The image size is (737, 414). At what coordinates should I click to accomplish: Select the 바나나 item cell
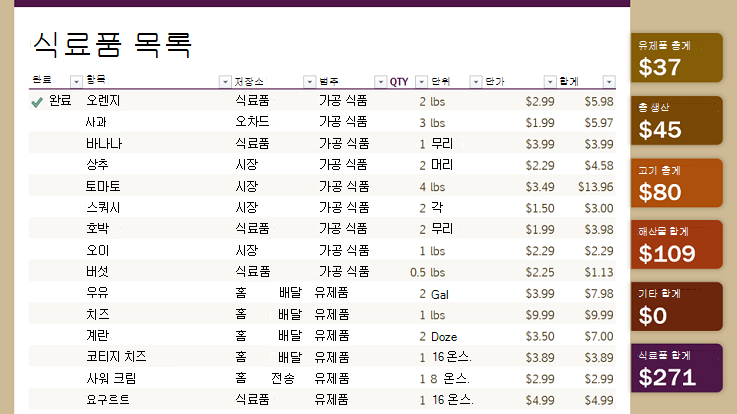point(104,143)
